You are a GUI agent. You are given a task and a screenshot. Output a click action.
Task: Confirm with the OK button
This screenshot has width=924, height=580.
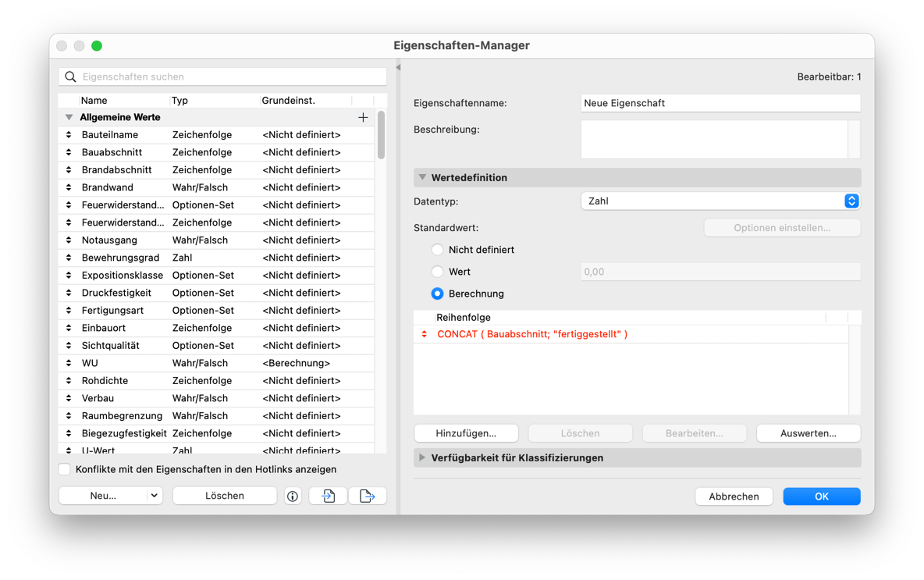(x=822, y=497)
